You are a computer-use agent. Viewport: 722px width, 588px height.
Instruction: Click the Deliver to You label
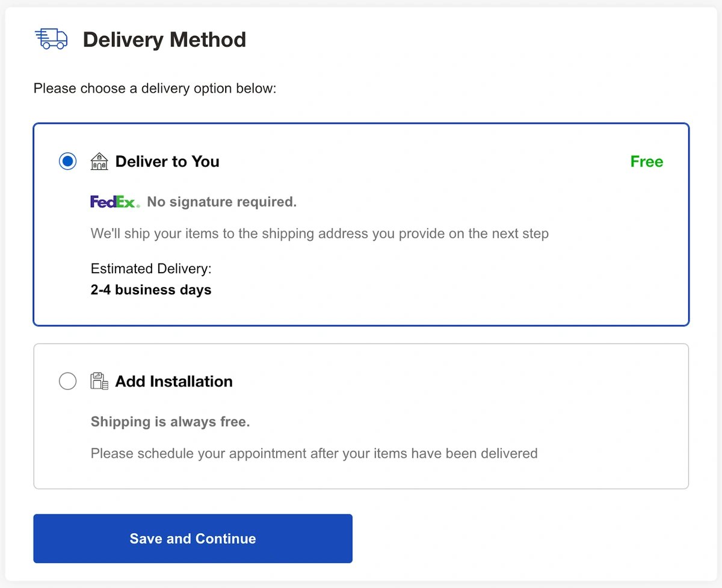pos(167,161)
